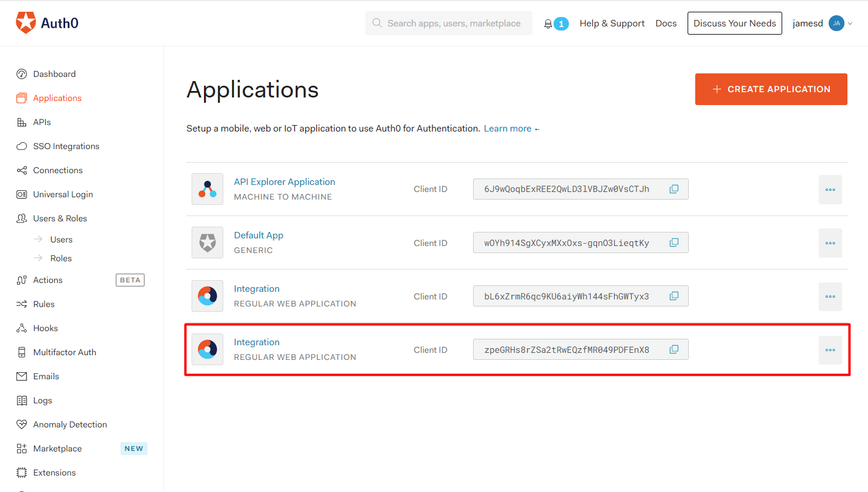
Task: Open options menu for Default App
Action: 830,243
